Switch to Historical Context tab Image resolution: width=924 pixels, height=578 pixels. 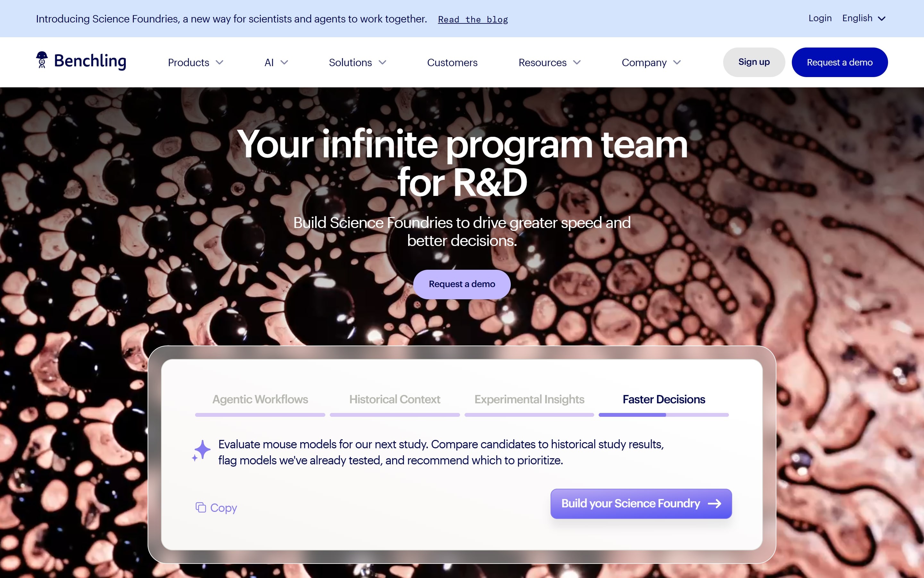click(394, 399)
